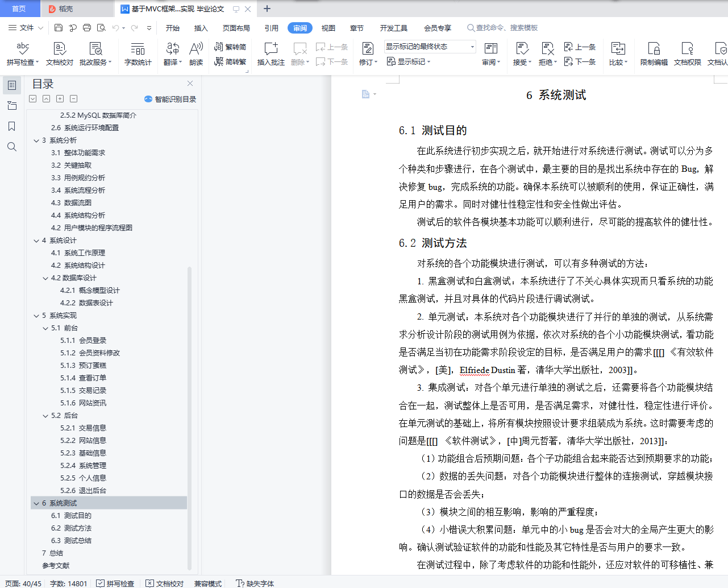Click the search command field (查找命令)
The height and width of the screenshot is (588, 728).
[x=502, y=28]
